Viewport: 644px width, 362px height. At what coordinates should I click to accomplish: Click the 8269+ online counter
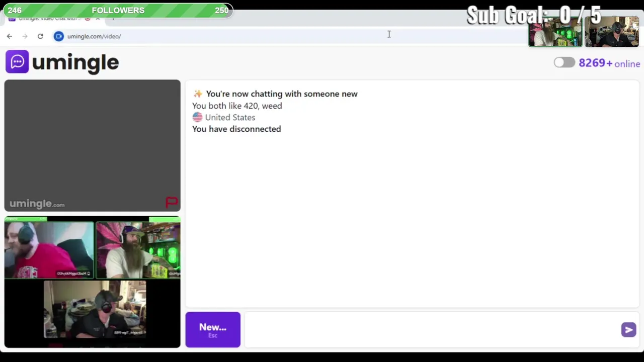pyautogui.click(x=609, y=63)
